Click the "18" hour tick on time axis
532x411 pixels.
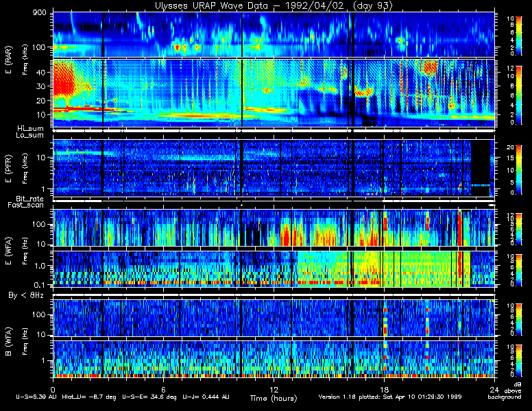384,389
